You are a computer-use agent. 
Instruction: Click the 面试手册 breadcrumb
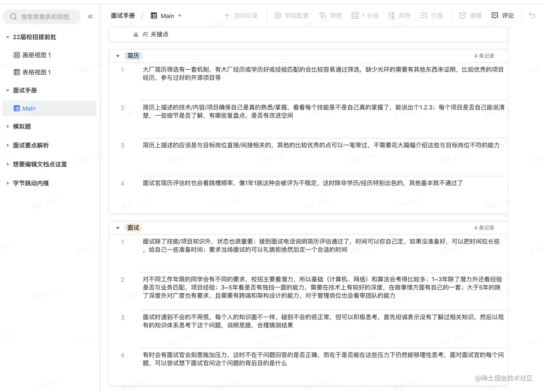(x=123, y=15)
